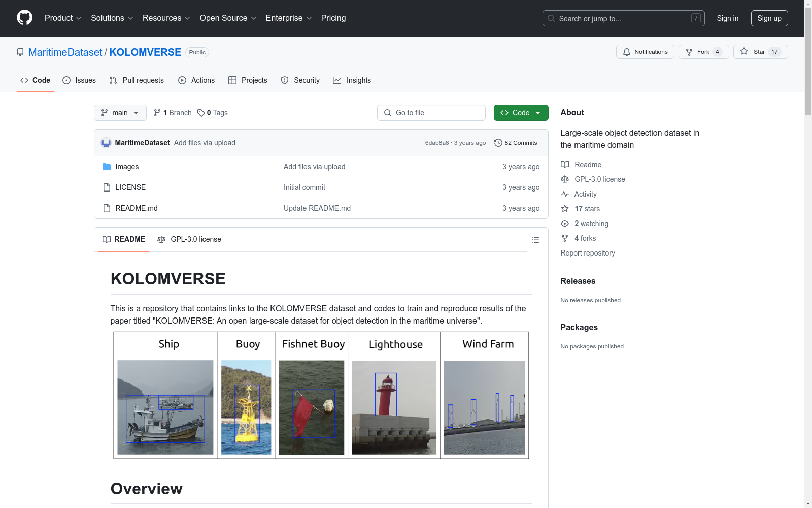Image resolution: width=812 pixels, height=508 pixels.
Task: View the 17 stars list
Action: click(581, 209)
